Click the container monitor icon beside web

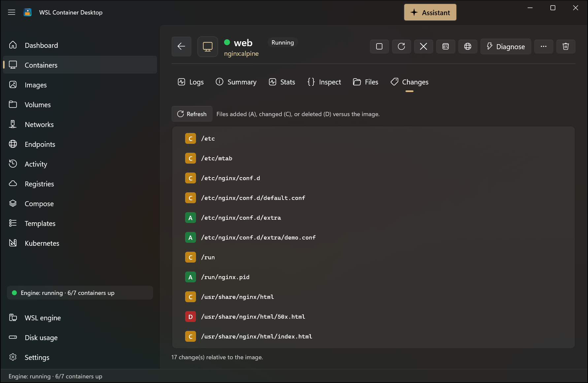[x=208, y=47]
